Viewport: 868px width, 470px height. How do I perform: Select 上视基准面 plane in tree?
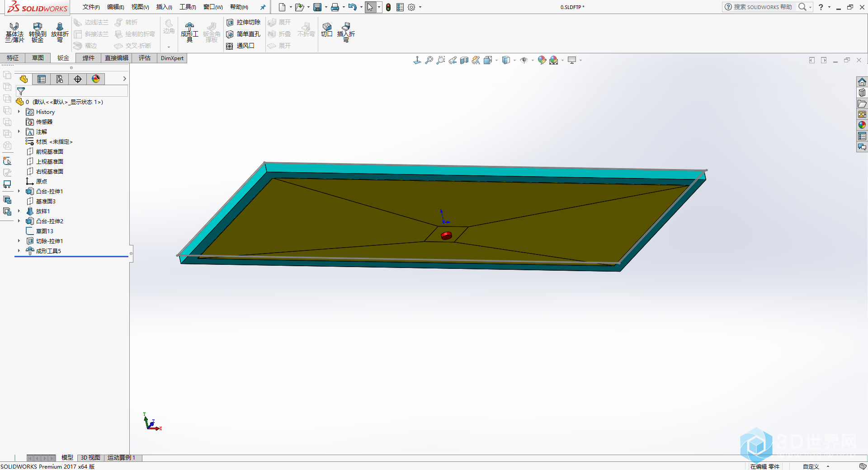[50, 161]
